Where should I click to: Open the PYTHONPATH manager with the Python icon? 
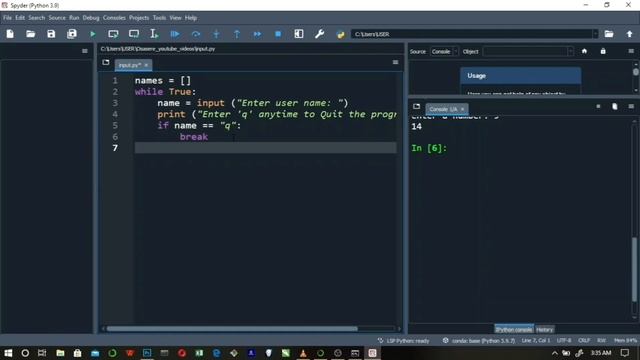[340, 34]
